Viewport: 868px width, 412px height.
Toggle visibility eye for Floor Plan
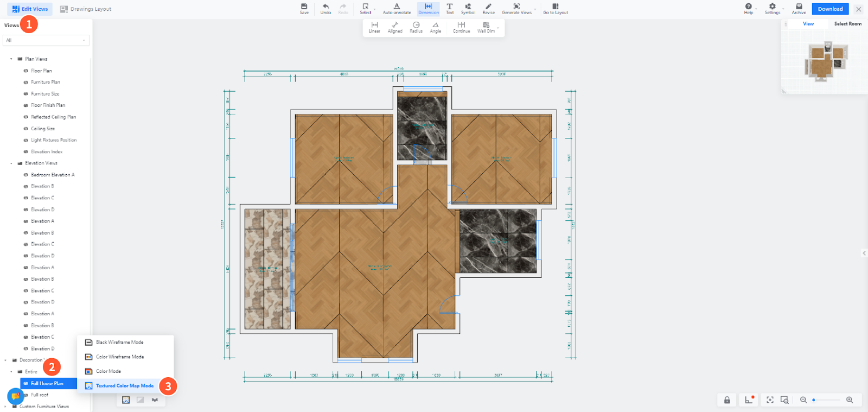tap(25, 71)
